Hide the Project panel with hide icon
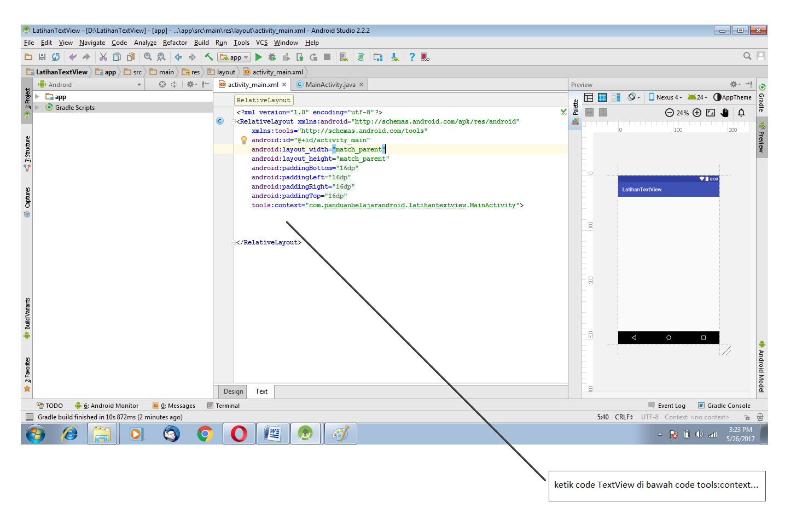The width and height of the screenshot is (808, 532). tap(205, 84)
